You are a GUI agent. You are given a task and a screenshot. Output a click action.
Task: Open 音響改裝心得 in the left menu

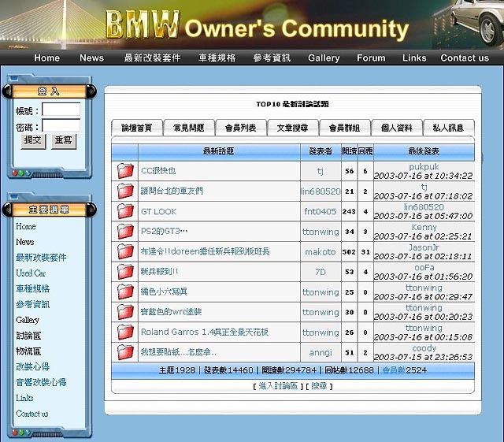[41, 382]
